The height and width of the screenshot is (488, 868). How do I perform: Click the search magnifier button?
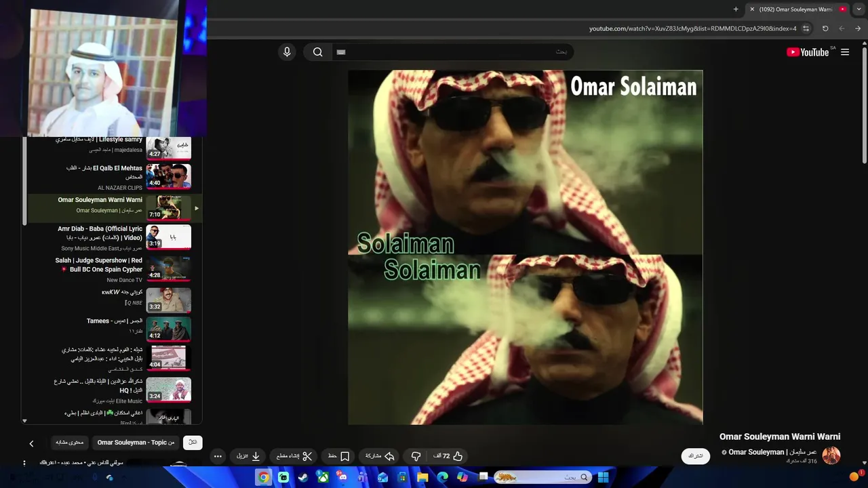(x=317, y=52)
